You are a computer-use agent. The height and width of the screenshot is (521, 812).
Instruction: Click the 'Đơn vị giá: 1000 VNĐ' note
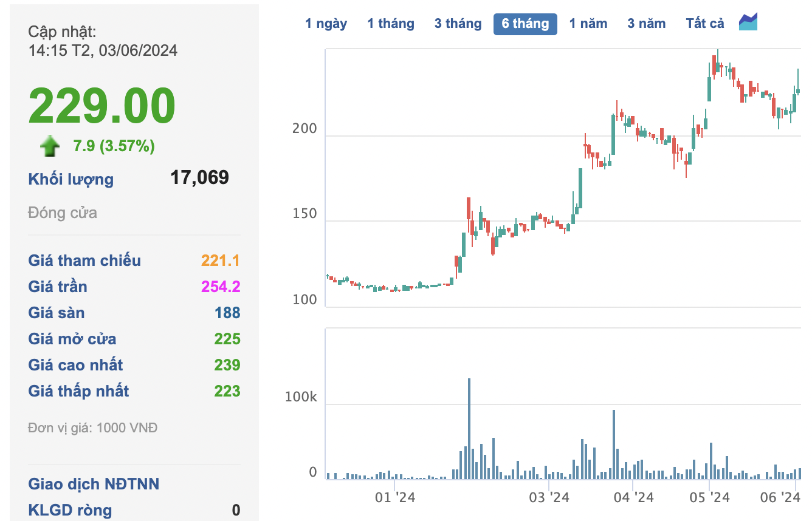point(93,428)
